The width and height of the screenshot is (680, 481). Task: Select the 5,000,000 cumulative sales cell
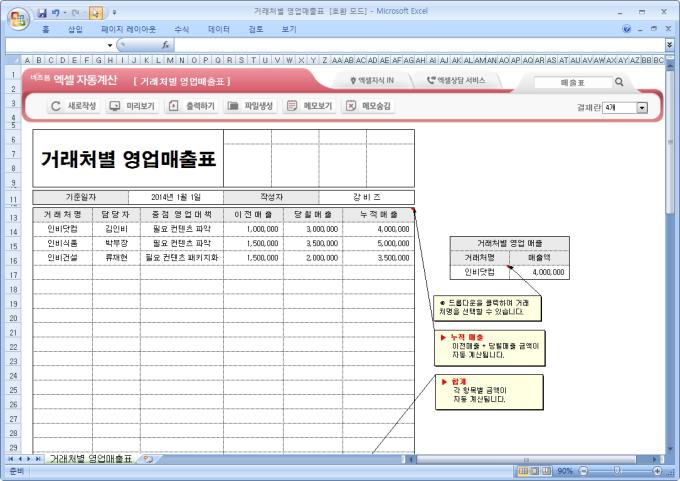pos(378,243)
